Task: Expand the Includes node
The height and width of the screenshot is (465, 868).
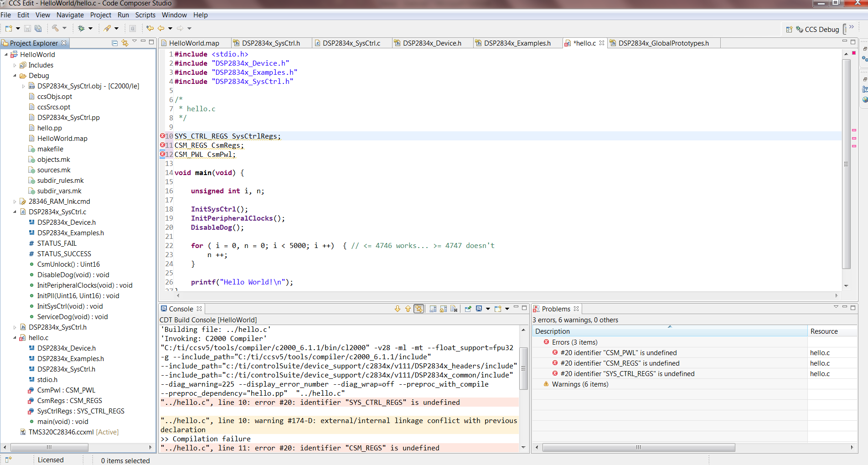Action: click(15, 65)
